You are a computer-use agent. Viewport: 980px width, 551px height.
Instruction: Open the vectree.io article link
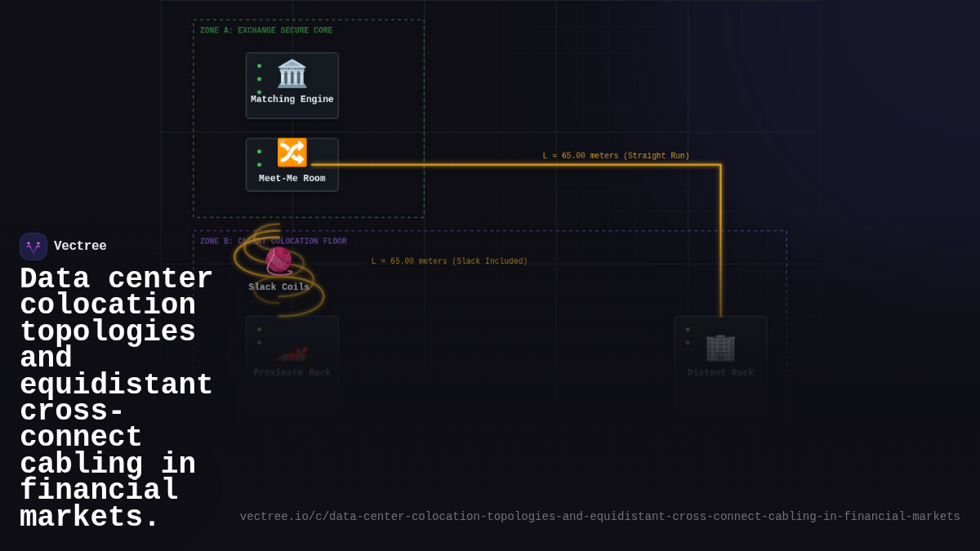[x=600, y=516]
